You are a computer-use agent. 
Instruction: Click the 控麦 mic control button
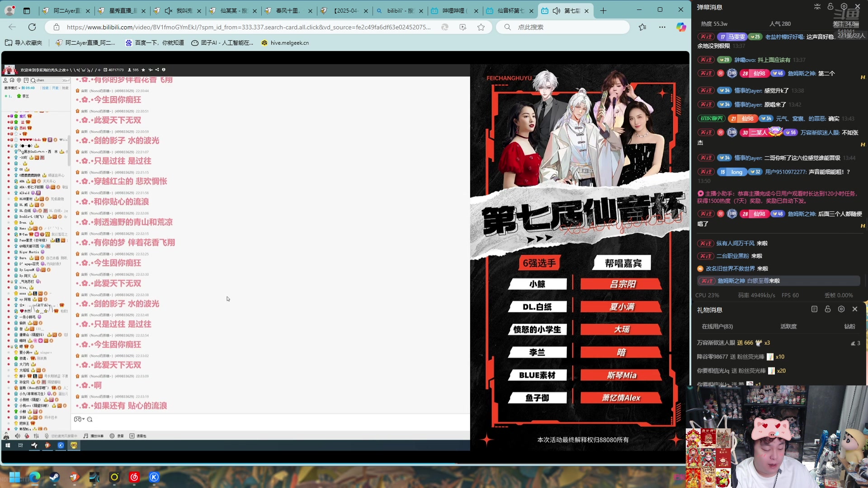click(45, 88)
